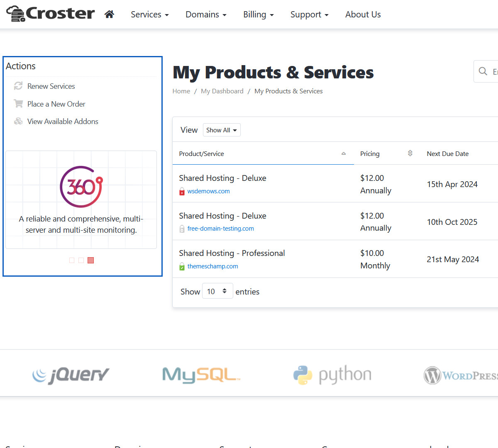Click the Renew Services refresh icon

(x=18, y=86)
